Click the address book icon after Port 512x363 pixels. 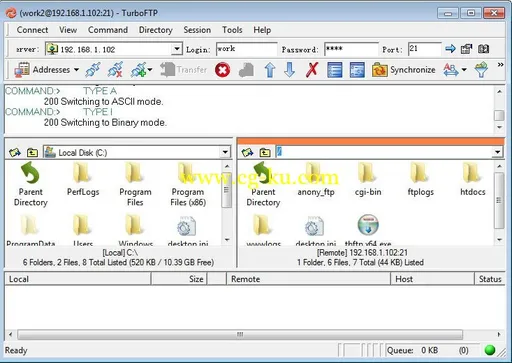483,49
